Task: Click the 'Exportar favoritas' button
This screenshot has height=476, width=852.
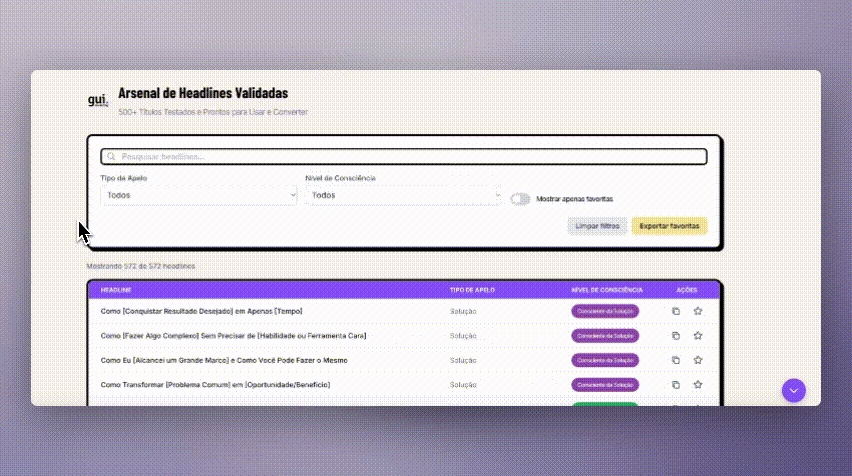Action: click(x=669, y=226)
